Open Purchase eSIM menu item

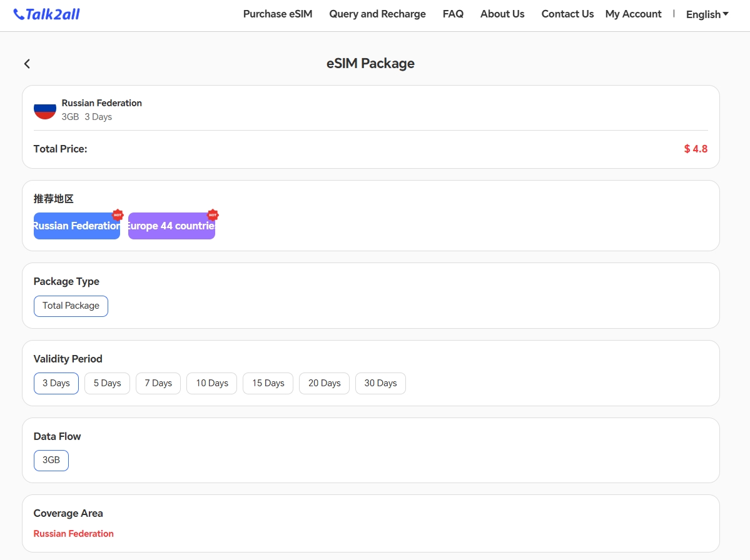(278, 14)
